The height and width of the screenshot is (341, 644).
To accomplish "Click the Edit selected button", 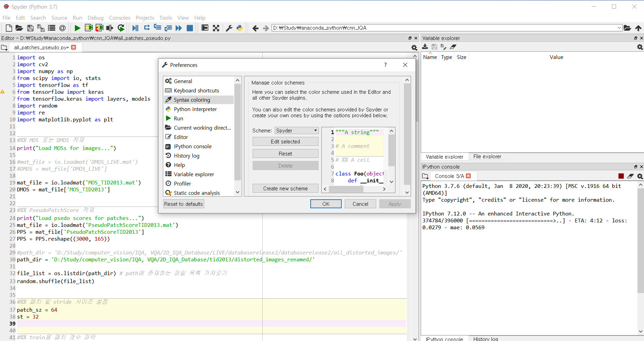I will click(x=285, y=142).
